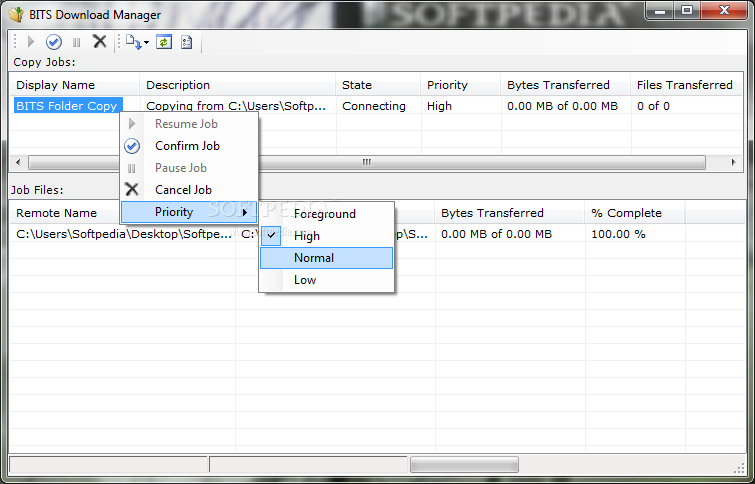Click the Pause job toolbar icon
Viewport: 755px width, 484px height.
click(77, 42)
